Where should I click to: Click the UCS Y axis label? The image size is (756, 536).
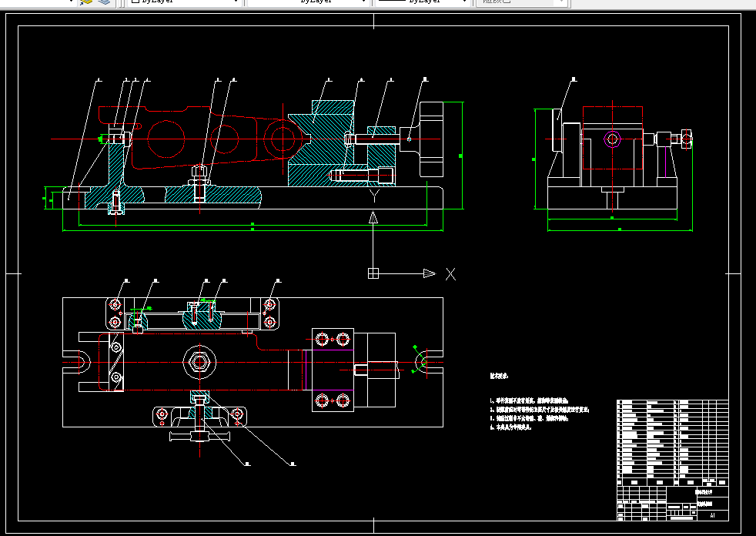[x=374, y=195]
